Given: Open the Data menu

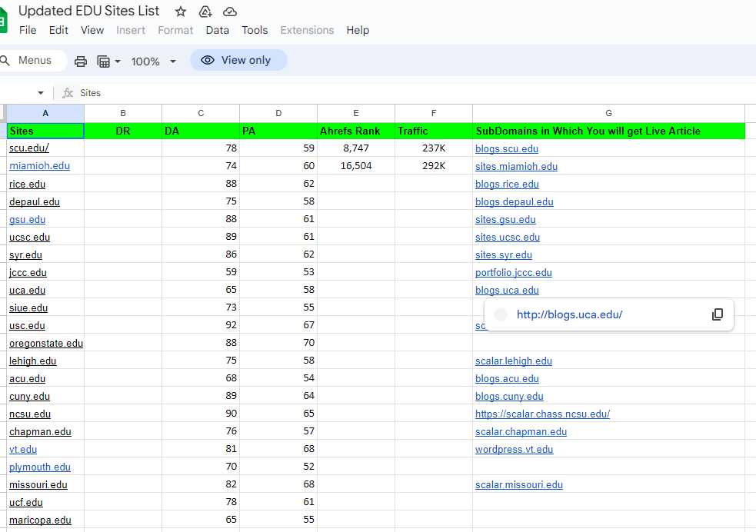Looking at the screenshot, I should click(x=217, y=30).
